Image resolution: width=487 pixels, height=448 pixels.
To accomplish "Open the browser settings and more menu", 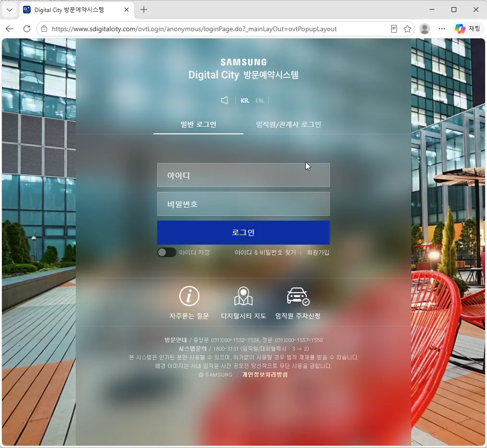I will (441, 29).
